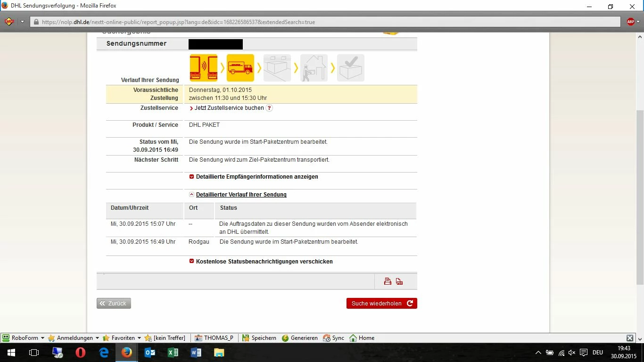Open the network computer icon on taskbar

[57, 353]
